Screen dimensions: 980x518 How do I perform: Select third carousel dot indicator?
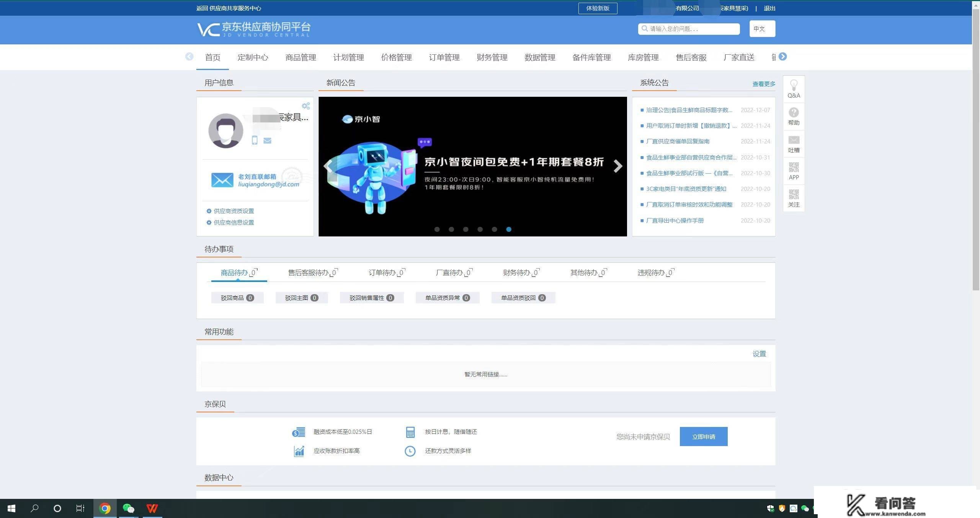coord(465,229)
